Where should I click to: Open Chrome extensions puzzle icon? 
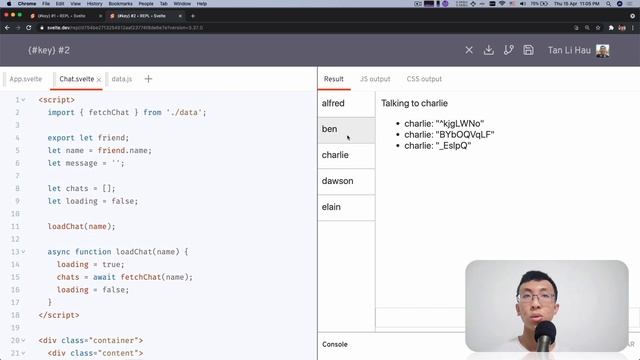[611, 28]
